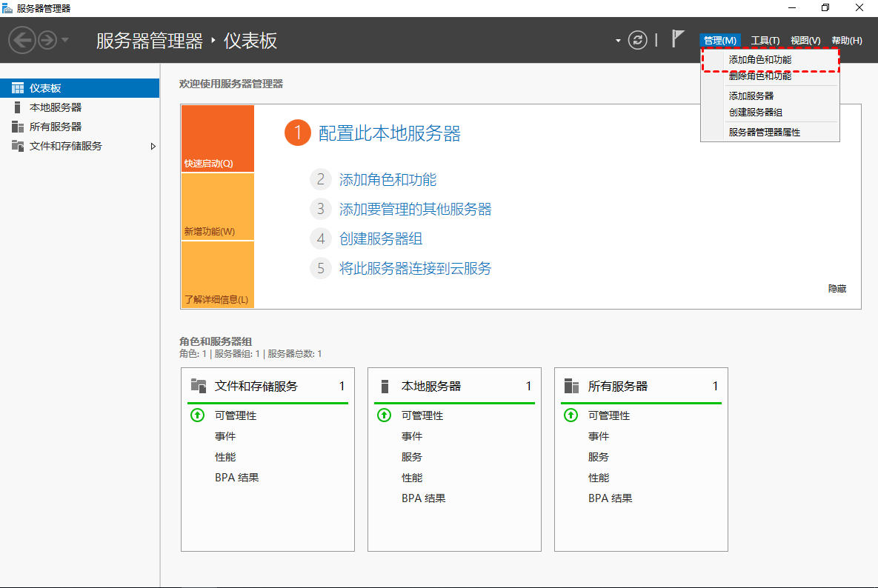
Task: Open the 工具(T) menu
Action: (x=765, y=40)
